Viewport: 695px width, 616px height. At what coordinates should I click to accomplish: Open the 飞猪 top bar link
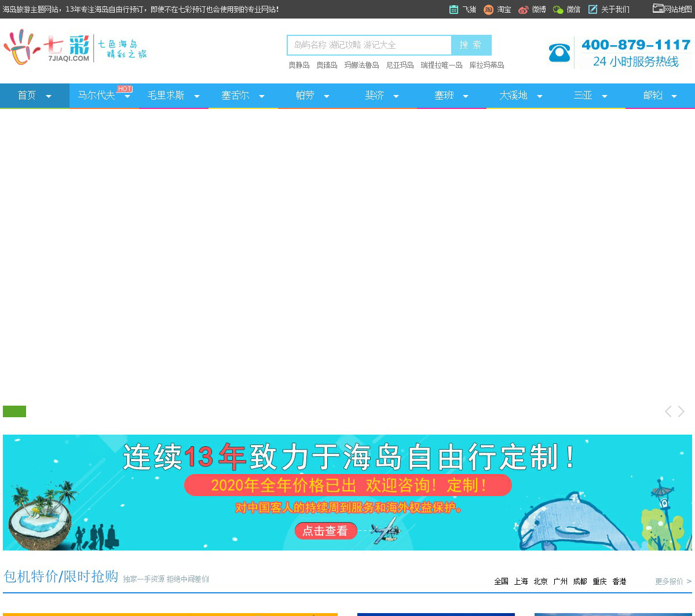coord(470,10)
